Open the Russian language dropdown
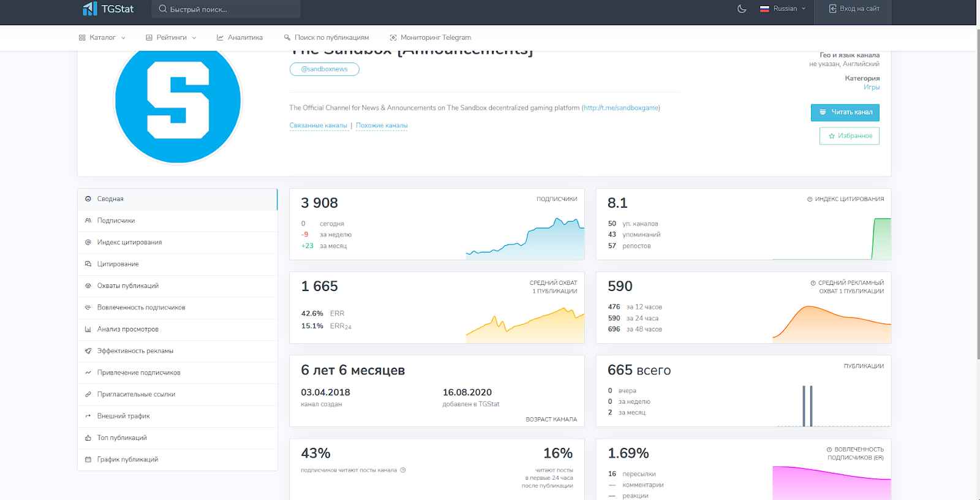980x500 pixels. 783,9
